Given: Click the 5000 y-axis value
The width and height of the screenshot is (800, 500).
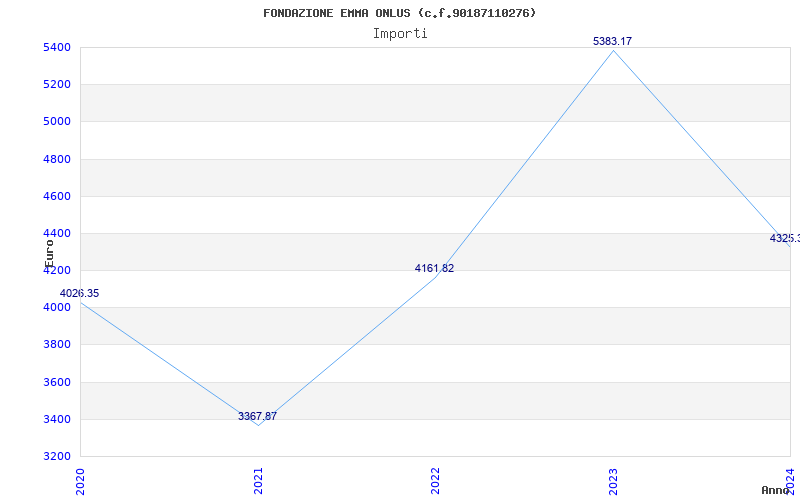Looking at the screenshot, I should click(x=56, y=121).
